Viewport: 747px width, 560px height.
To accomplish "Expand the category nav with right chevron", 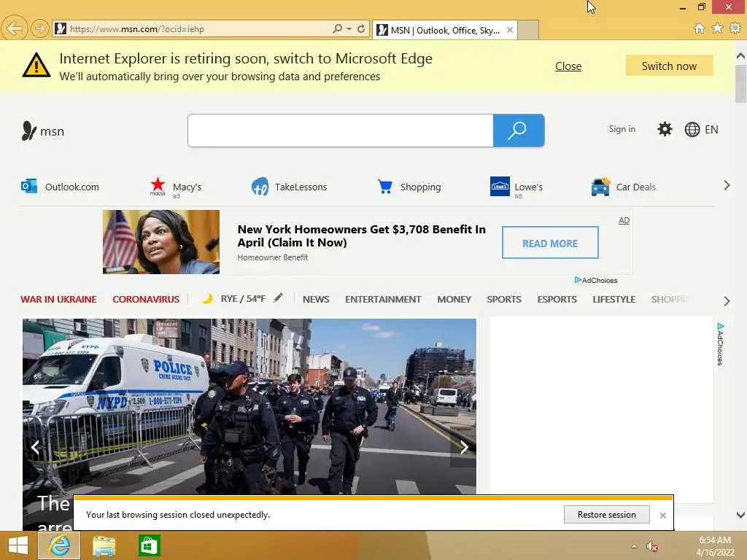I will (727, 301).
